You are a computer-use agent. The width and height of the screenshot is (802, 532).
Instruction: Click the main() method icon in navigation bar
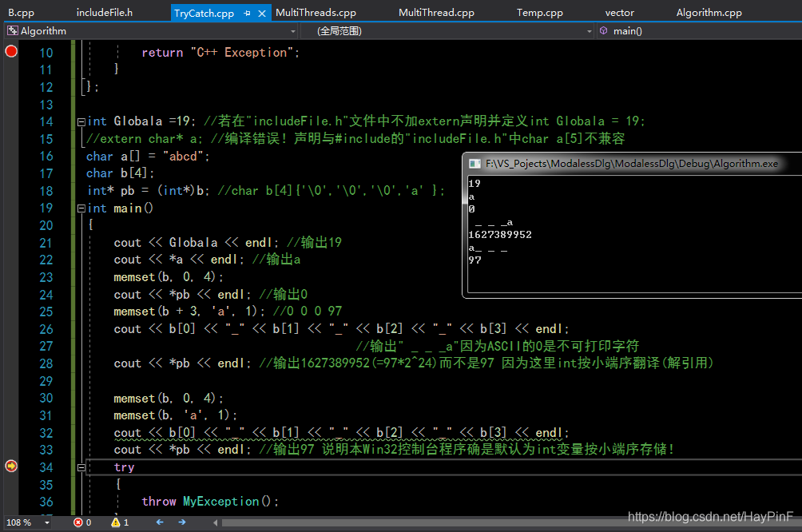604,30
